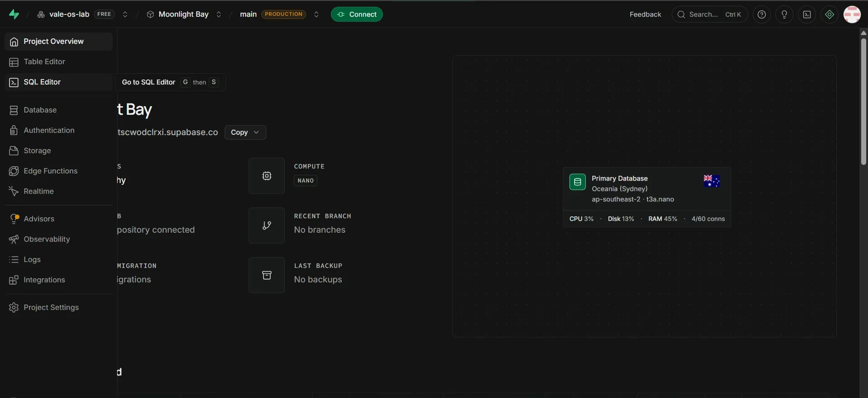Click the "CPU 3%" metric

click(581, 219)
